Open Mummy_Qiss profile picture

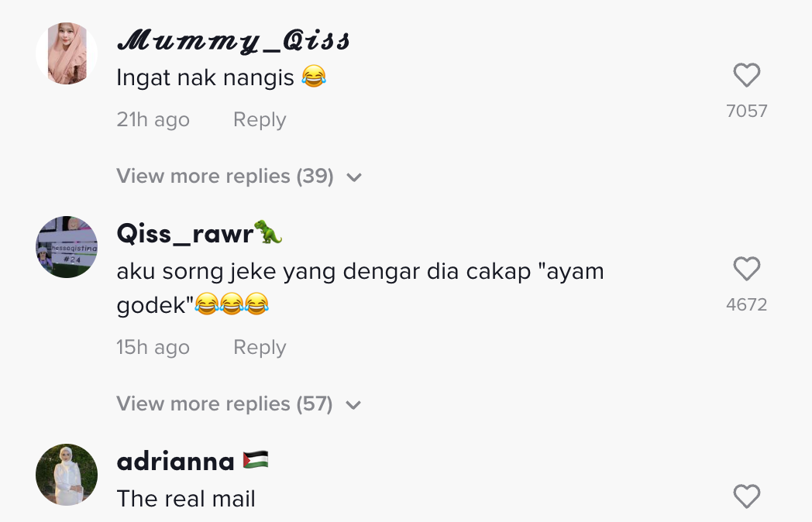[67, 53]
